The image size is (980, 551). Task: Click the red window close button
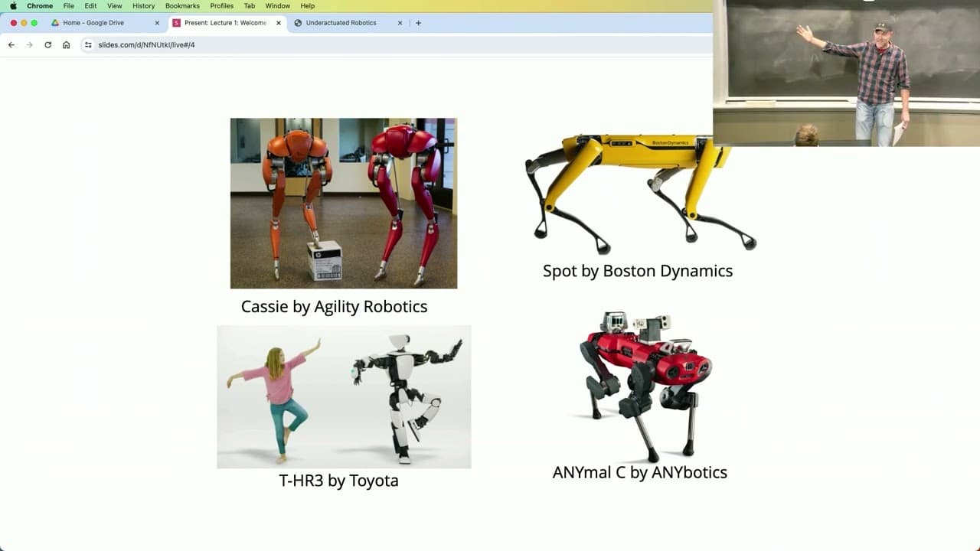pos(13,23)
